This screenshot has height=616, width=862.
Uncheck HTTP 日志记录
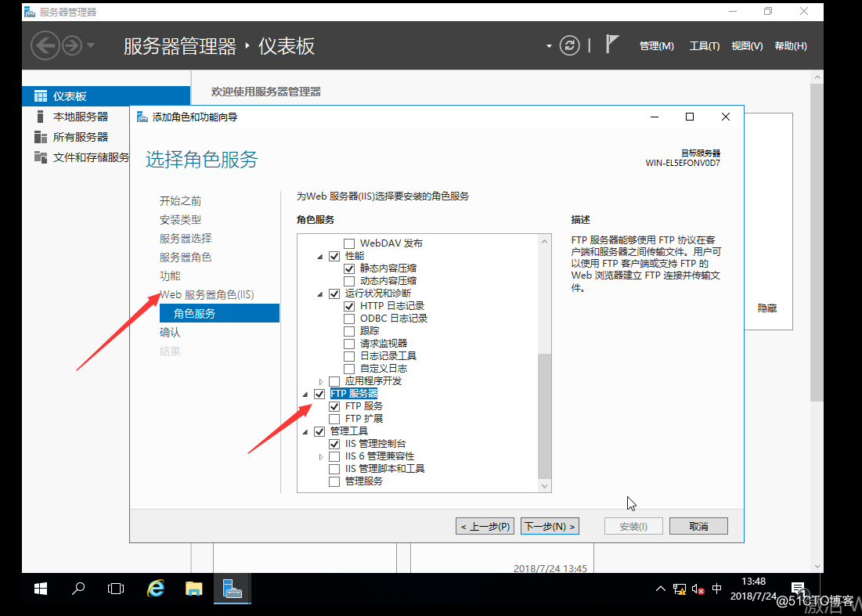349,306
